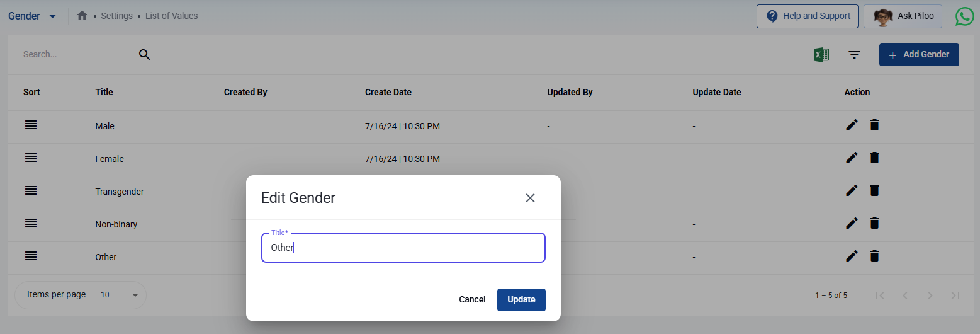Open the Items per page dropdown
The width and height of the screenshot is (980, 334).
(x=135, y=295)
